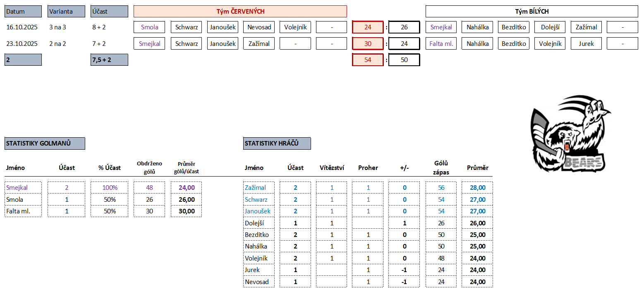Click the STATISTIKY HRÁČŮ heading
Screen dimensions: 644x294
[277, 143]
